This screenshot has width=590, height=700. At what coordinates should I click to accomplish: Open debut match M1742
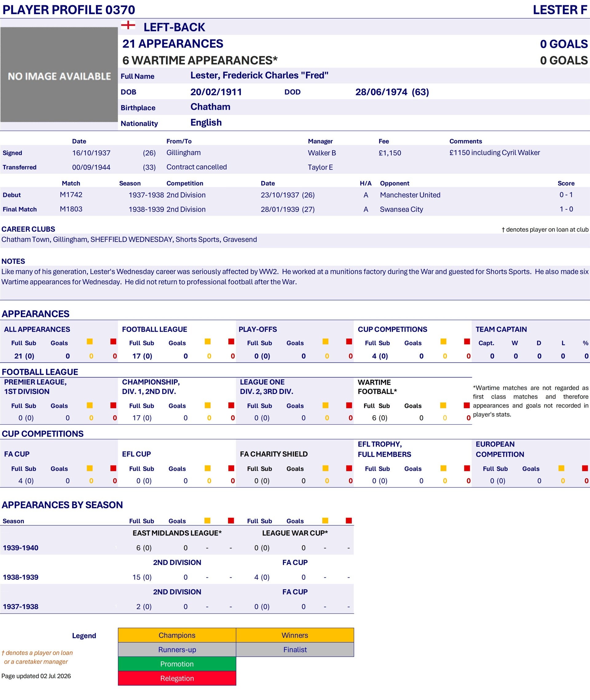pyautogui.click(x=71, y=195)
